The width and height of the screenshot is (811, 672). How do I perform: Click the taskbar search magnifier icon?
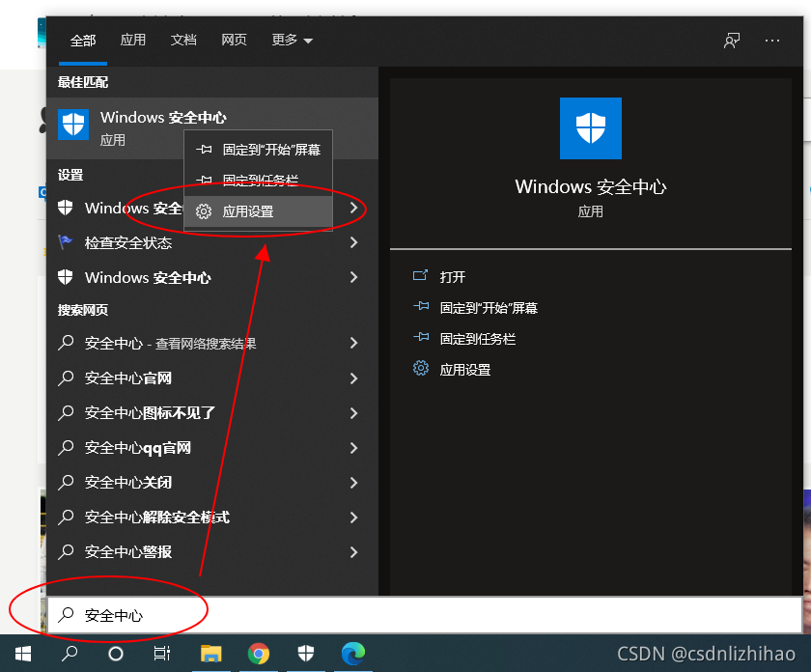pyautogui.click(x=70, y=654)
